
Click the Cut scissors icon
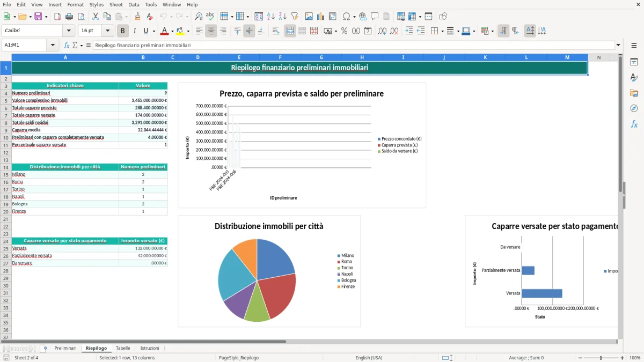[96, 17]
